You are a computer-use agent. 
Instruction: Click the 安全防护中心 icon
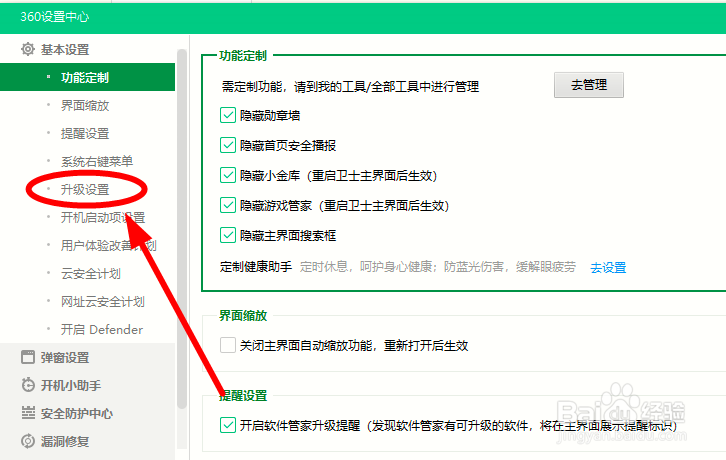[x=28, y=413]
